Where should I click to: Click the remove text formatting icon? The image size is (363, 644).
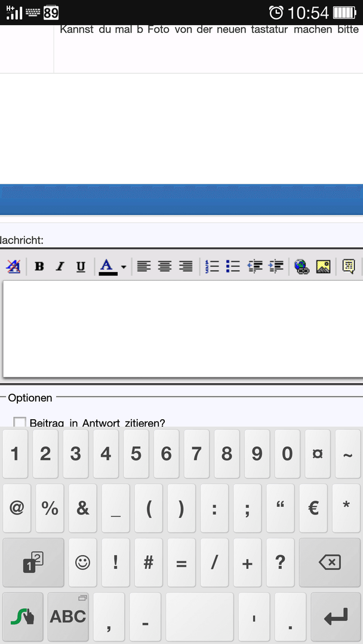(13, 267)
